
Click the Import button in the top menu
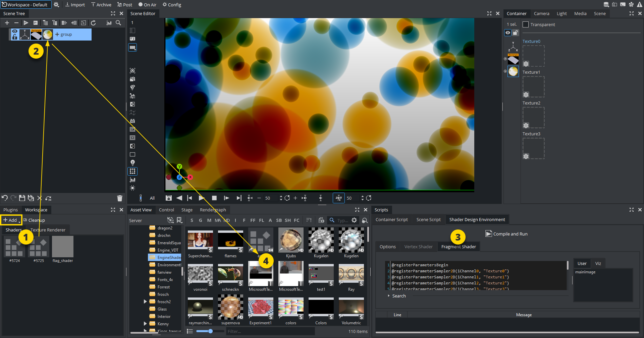(75, 5)
